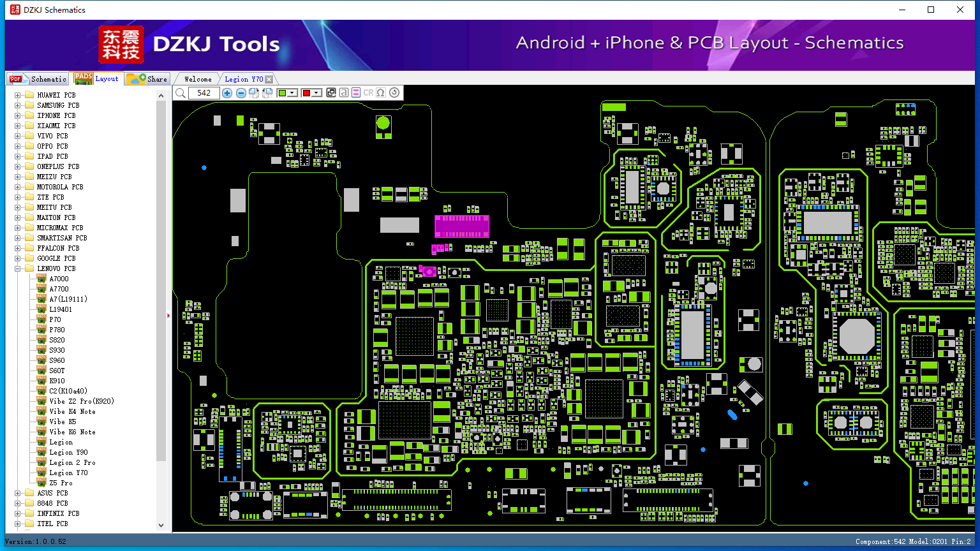Toggle the pink bars pad display icon

click(x=356, y=93)
